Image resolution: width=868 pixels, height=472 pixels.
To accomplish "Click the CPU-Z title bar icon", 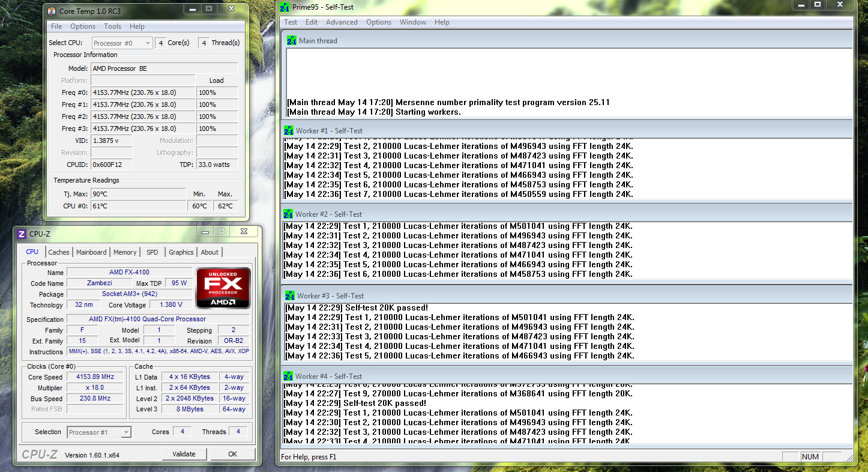I will (21, 234).
